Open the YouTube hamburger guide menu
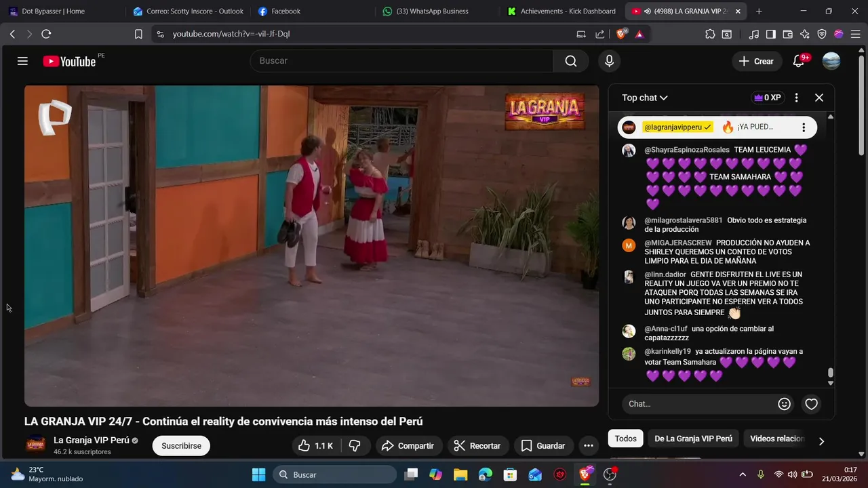The image size is (868, 488). [x=22, y=61]
